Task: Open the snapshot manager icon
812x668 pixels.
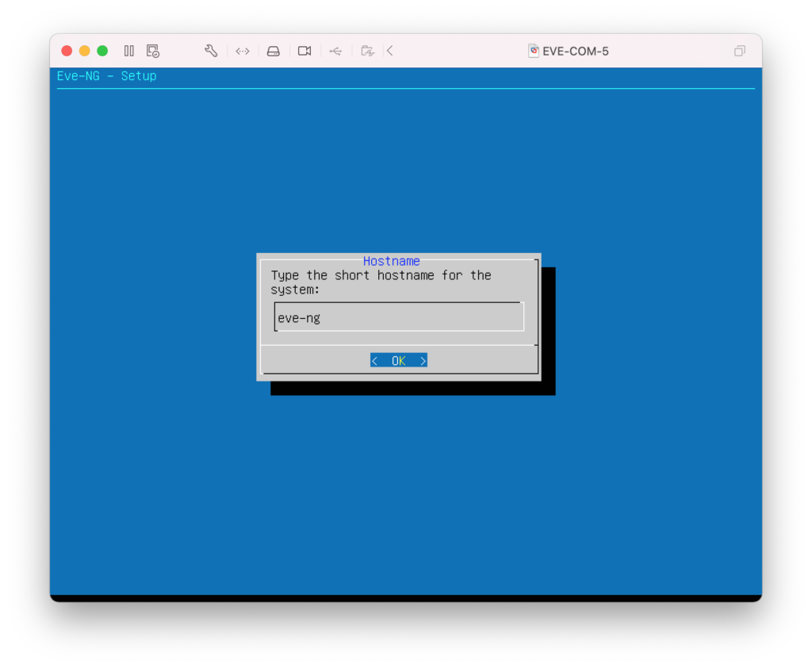Action: tap(153, 51)
